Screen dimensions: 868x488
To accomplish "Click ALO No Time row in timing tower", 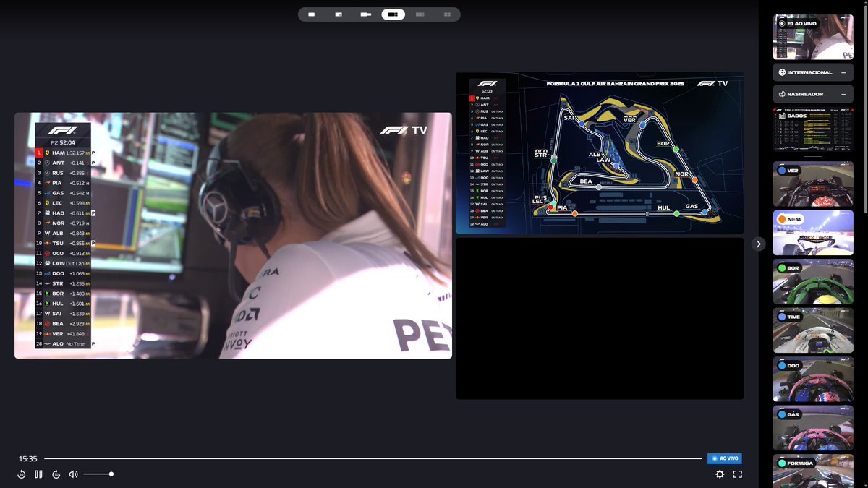I will click(x=64, y=344).
